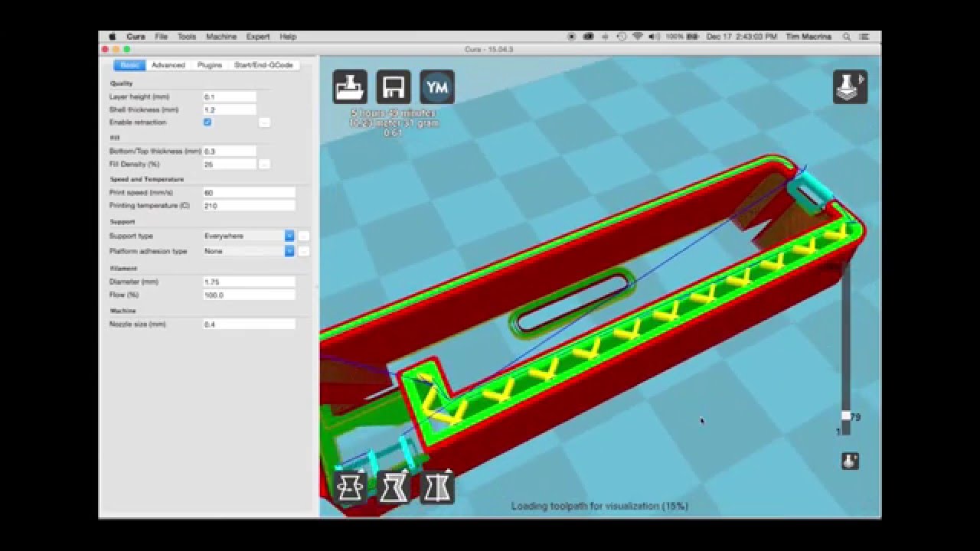
Task: Open Spotlight search in menu bar
Action: click(846, 37)
